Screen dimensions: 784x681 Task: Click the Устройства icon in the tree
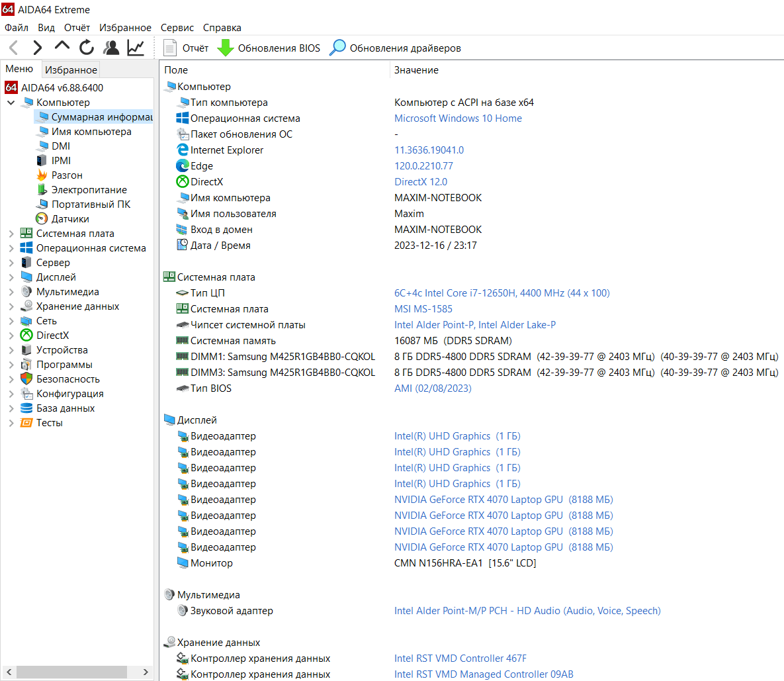26,350
